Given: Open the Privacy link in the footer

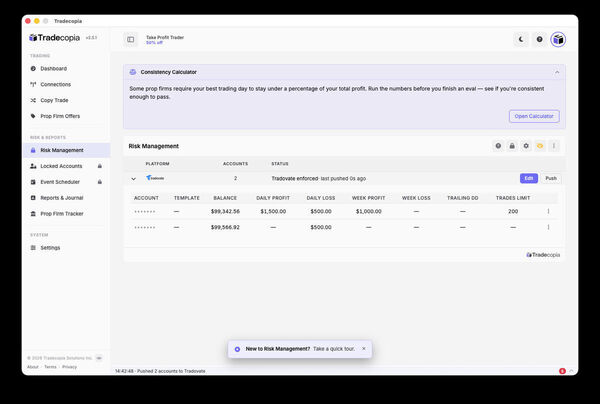Looking at the screenshot, I should click(x=69, y=367).
